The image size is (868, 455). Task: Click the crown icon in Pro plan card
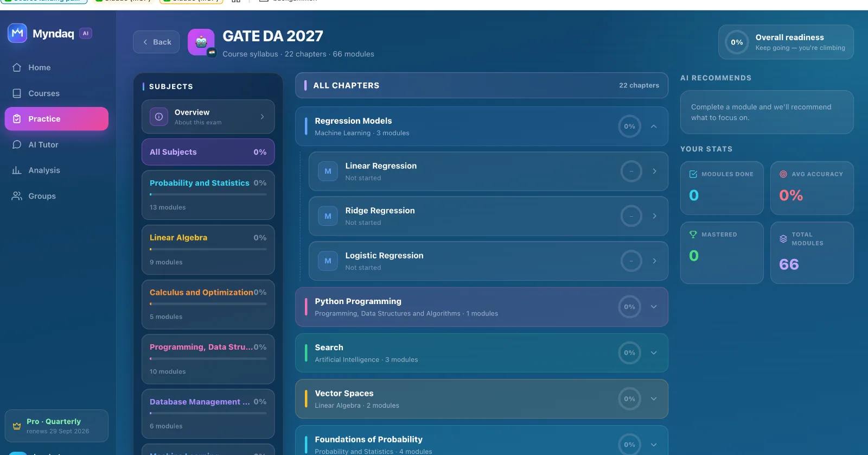click(17, 426)
